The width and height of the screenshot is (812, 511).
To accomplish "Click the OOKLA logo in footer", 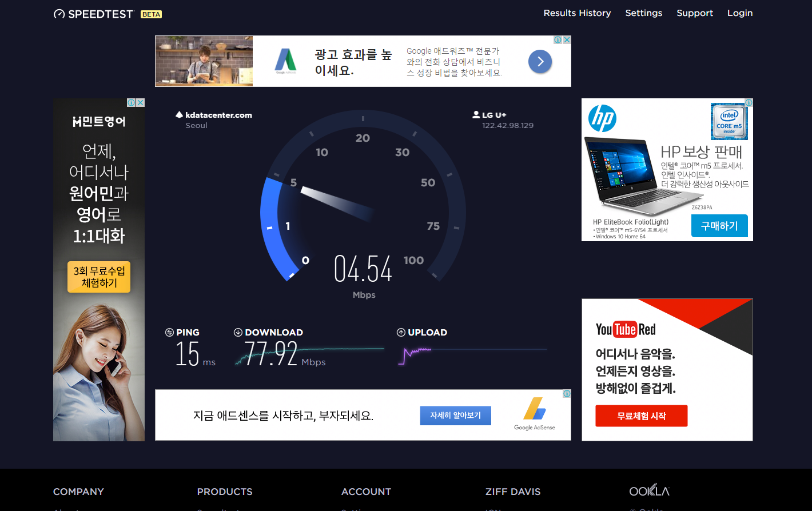I will (650, 491).
